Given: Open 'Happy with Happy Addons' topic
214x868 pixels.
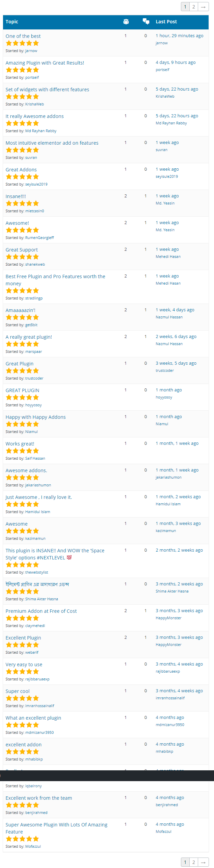Looking at the screenshot, I should (x=36, y=417).
